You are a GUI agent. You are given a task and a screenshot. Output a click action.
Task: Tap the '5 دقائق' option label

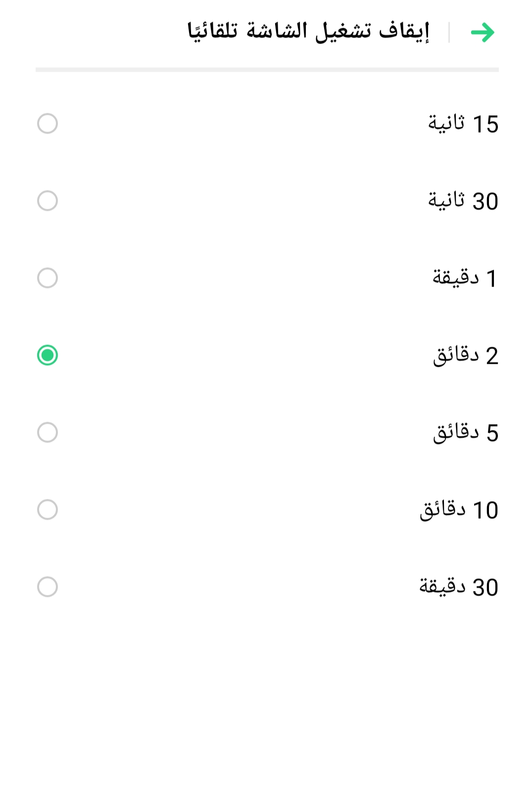tap(465, 433)
